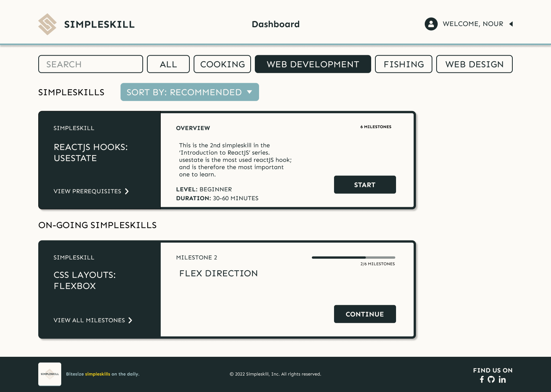The width and height of the screenshot is (551, 392).
Task: Switch to the COOKING filter
Action: click(x=222, y=64)
